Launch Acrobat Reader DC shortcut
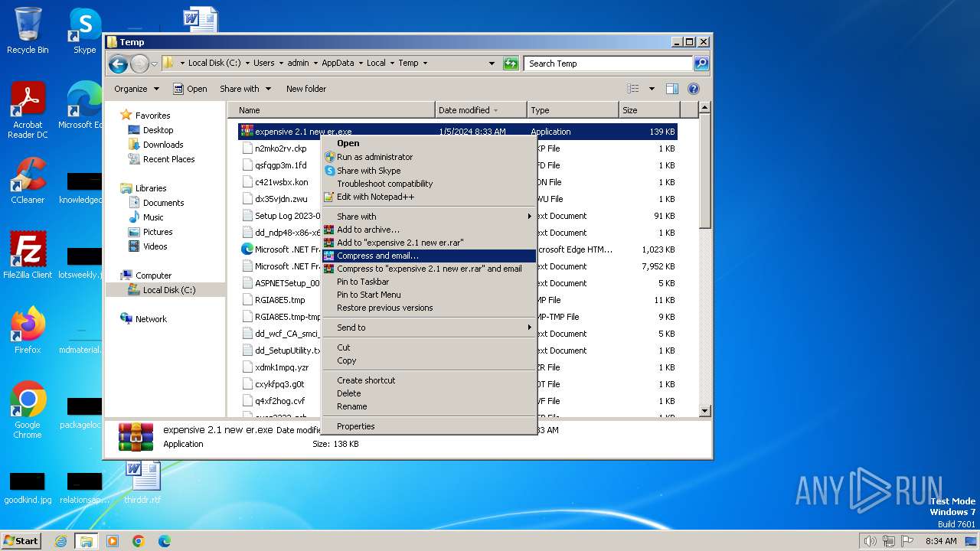 28,110
